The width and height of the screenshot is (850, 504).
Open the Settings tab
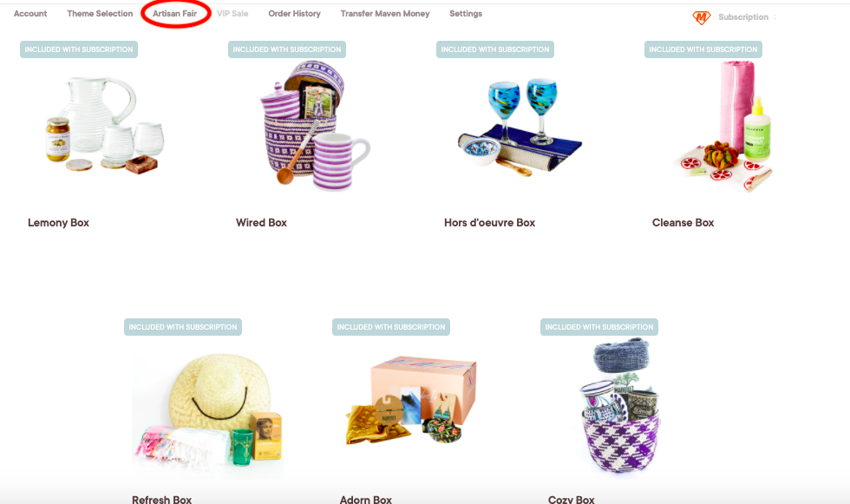[x=466, y=14]
